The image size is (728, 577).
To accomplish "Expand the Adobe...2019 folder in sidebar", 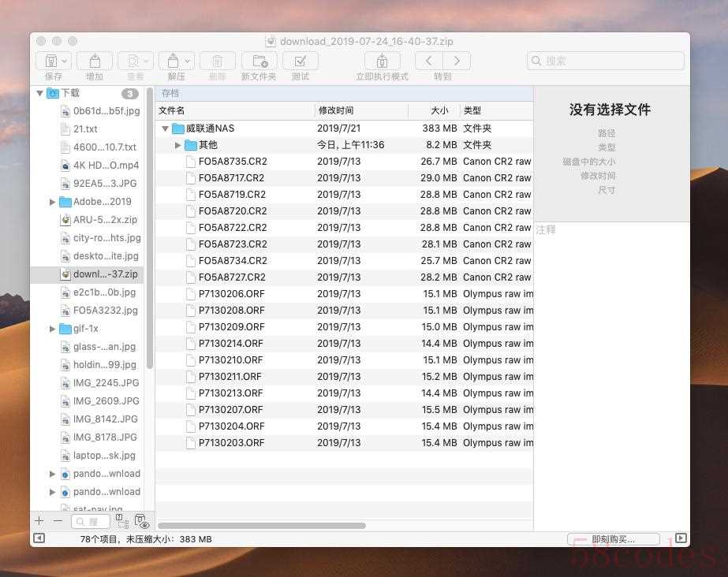I will [x=53, y=202].
